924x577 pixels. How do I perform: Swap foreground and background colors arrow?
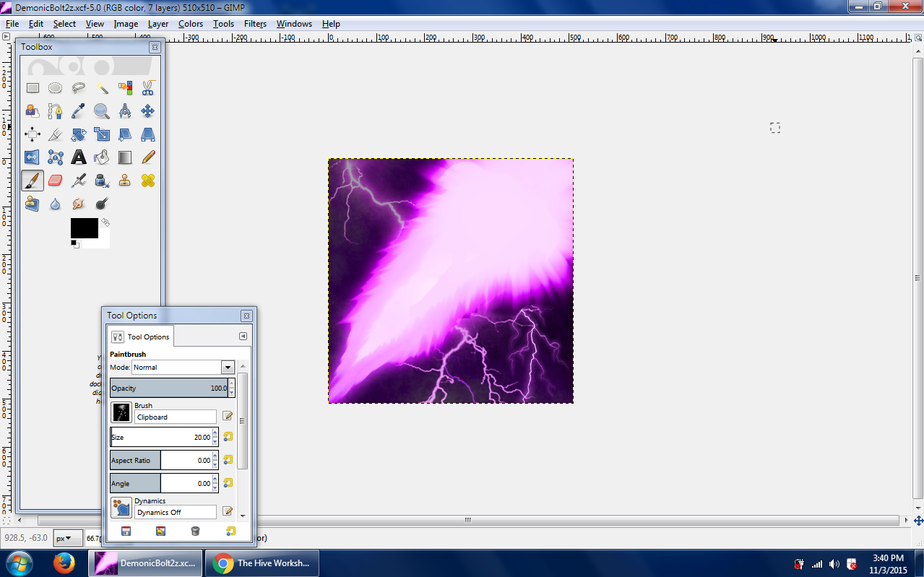tap(105, 222)
